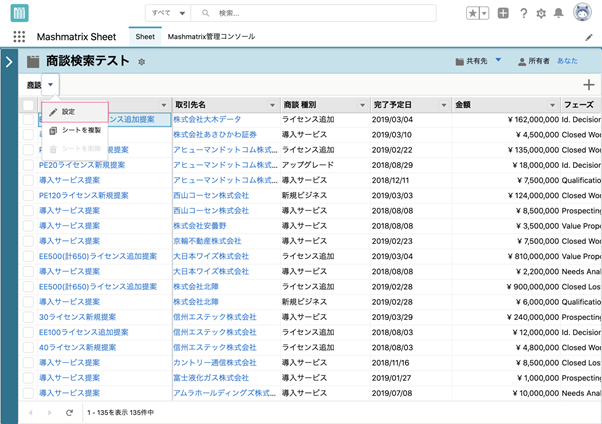602x424 pixels.
Task: Select the ¥ 810,000,000 amount cell
Action: click(x=506, y=256)
